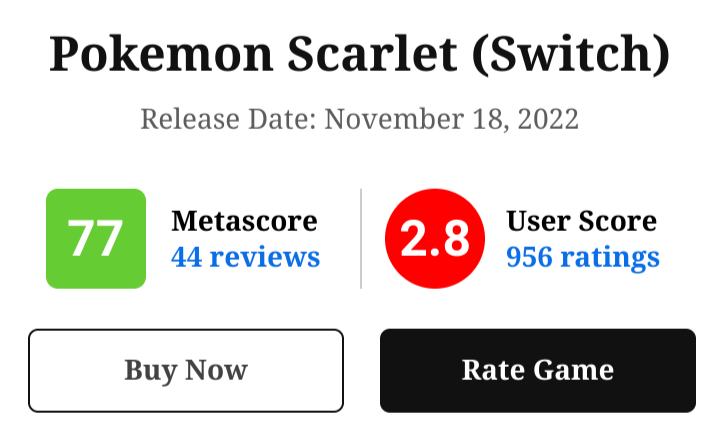Click the User Score label text
This screenshot has width=720, height=444.
582,221
